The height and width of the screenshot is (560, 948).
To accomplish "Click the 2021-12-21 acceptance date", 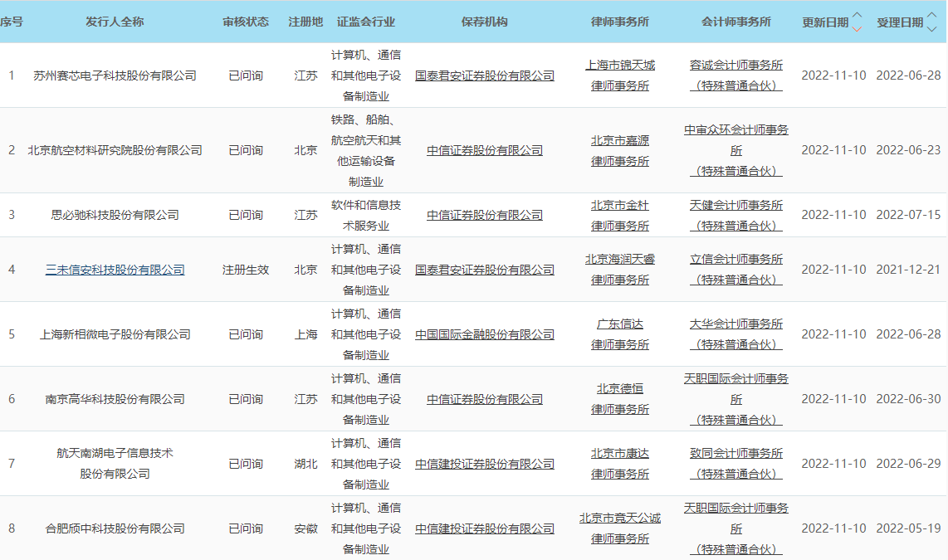I will (x=908, y=270).
